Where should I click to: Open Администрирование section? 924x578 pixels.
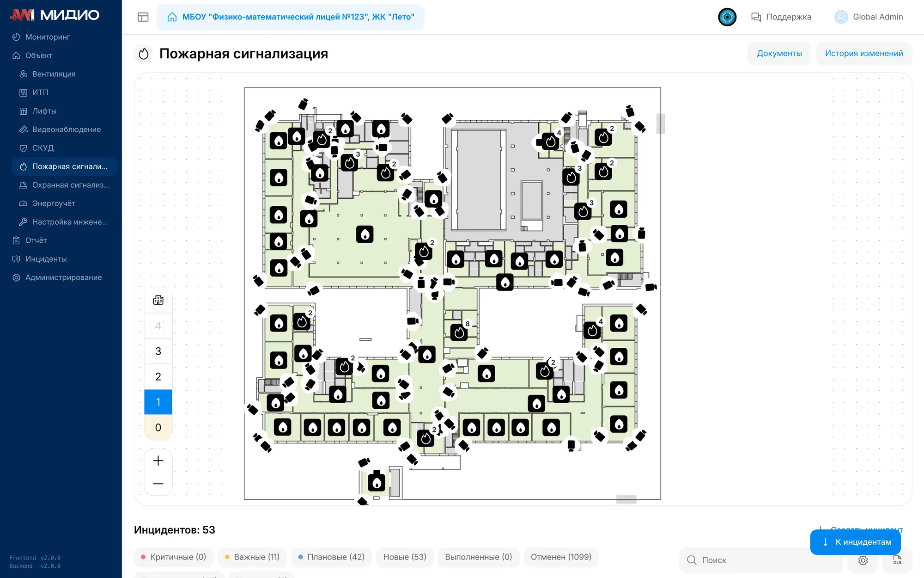click(63, 277)
